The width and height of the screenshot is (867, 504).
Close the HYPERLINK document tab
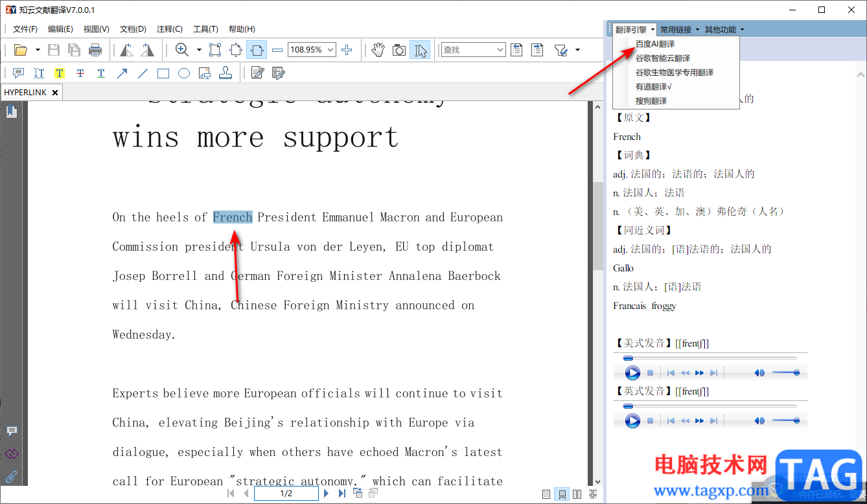click(55, 93)
